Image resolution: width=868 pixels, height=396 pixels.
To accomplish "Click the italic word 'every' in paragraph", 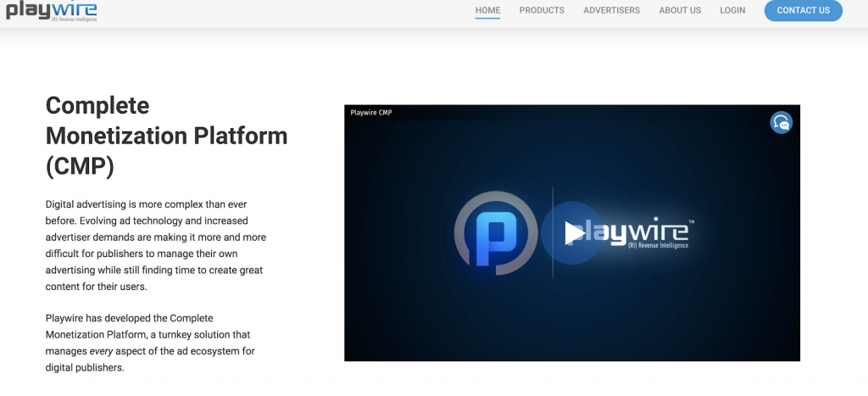I will 100,351.
